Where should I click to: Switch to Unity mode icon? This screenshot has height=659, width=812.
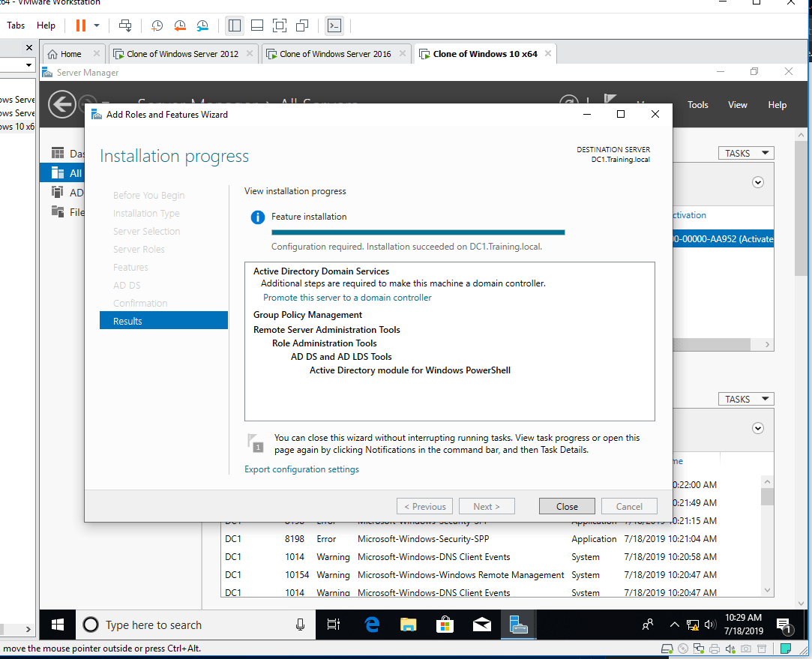coord(302,25)
